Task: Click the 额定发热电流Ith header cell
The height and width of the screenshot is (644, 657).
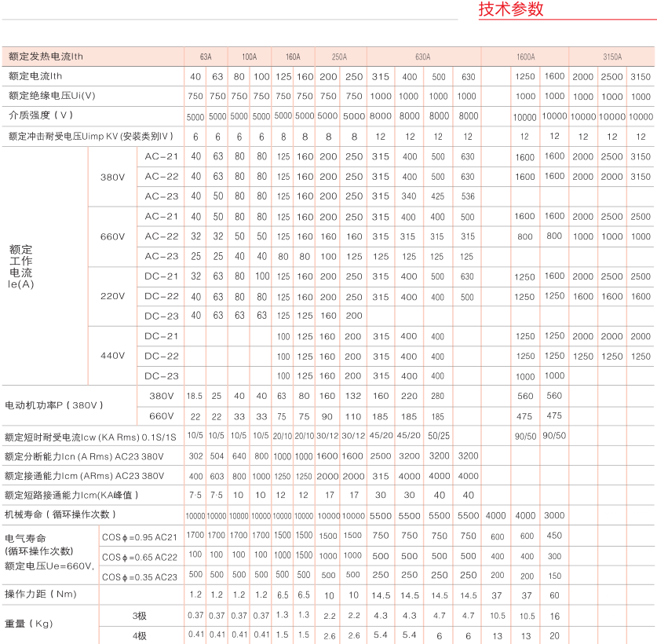Action: click(46, 57)
